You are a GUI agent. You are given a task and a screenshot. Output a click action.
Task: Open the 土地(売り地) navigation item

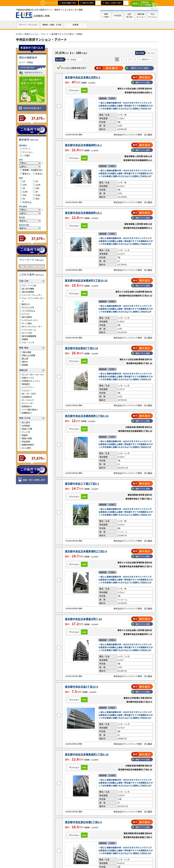(129, 15)
